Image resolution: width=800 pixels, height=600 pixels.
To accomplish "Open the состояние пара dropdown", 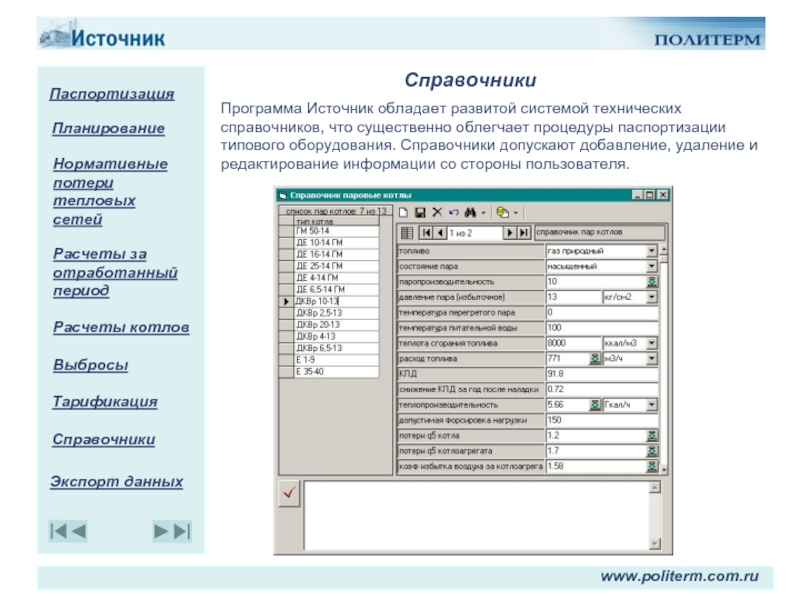I will [652, 266].
